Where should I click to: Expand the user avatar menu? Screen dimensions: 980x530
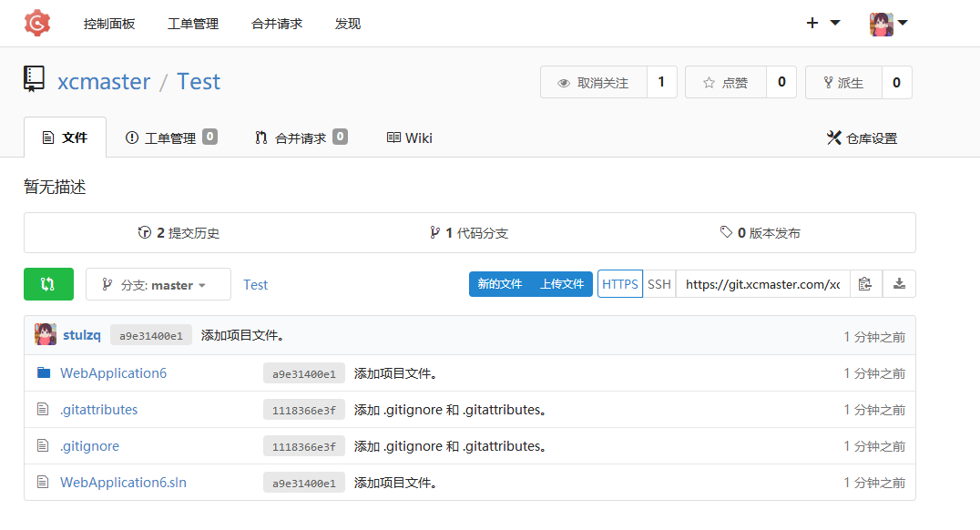click(889, 24)
